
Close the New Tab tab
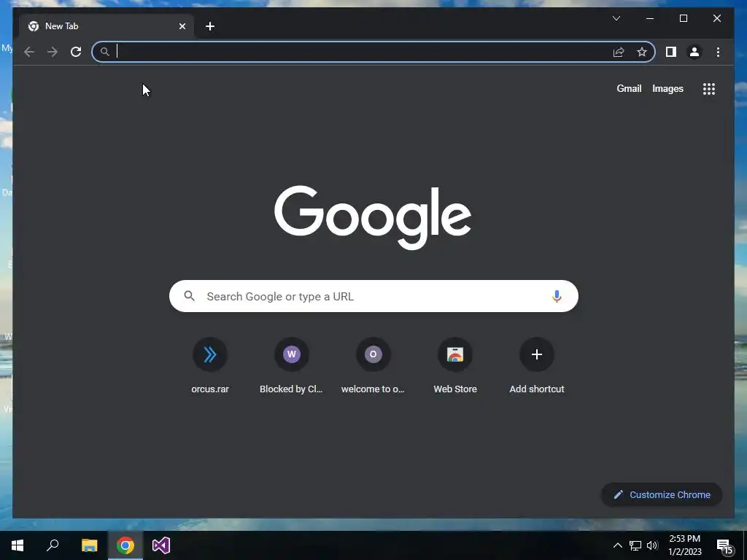point(182,26)
